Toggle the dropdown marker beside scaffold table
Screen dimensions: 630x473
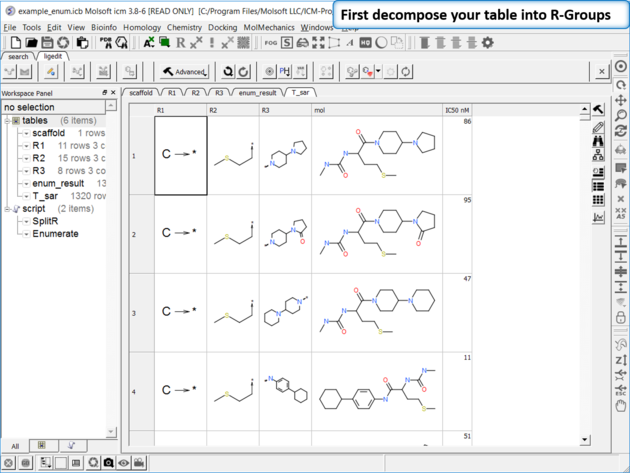tap(26, 133)
